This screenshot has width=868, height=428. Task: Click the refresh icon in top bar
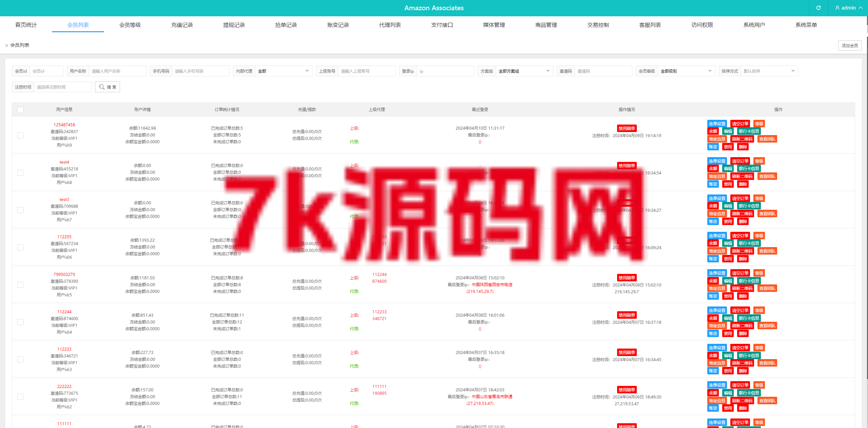coord(818,8)
